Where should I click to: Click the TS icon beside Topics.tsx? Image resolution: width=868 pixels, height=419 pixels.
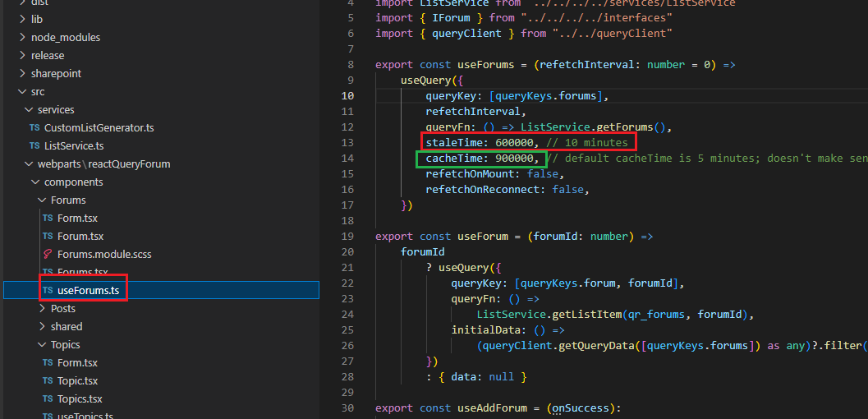[x=48, y=398]
